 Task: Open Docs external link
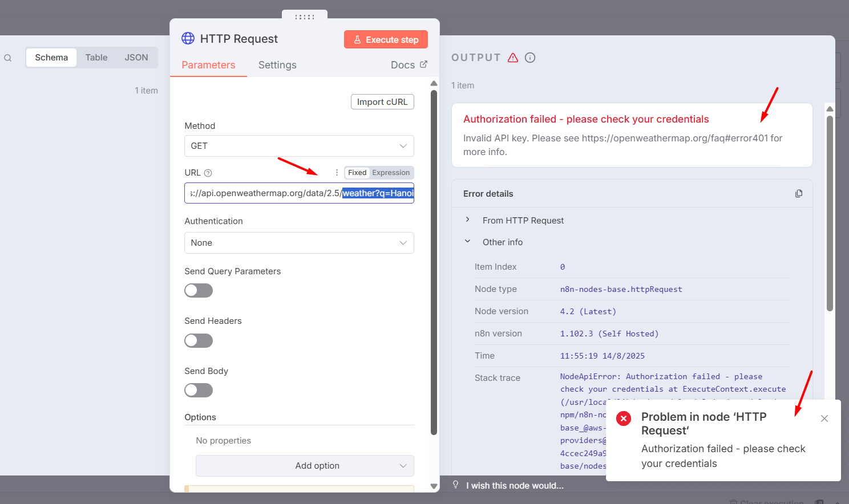(409, 64)
